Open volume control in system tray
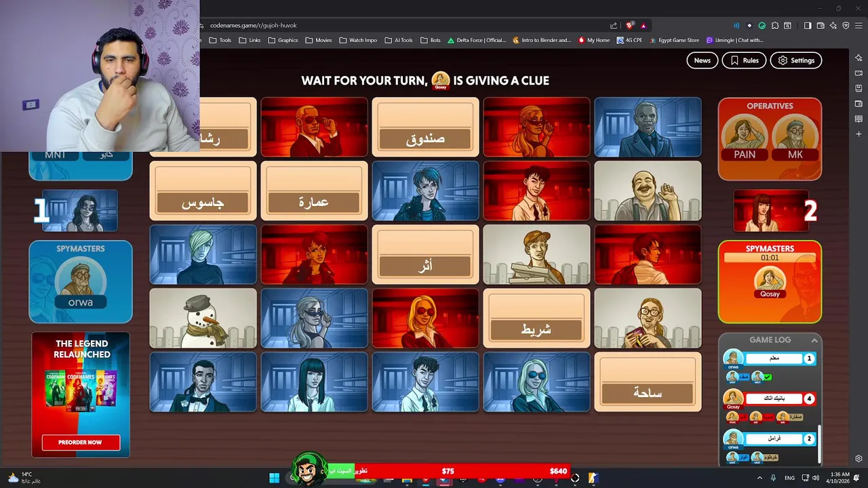Viewport: 868px width, 488px height. pos(816,478)
